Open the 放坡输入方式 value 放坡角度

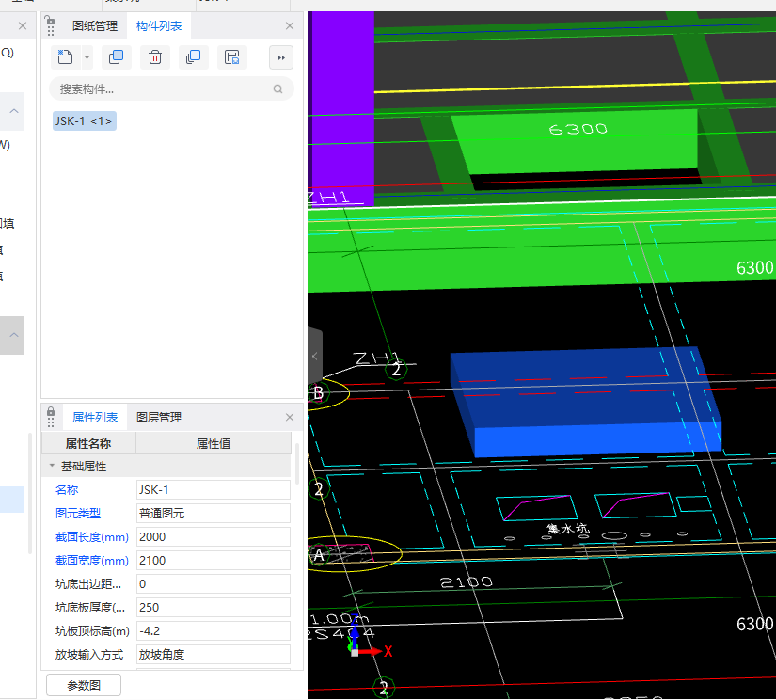tap(214, 655)
